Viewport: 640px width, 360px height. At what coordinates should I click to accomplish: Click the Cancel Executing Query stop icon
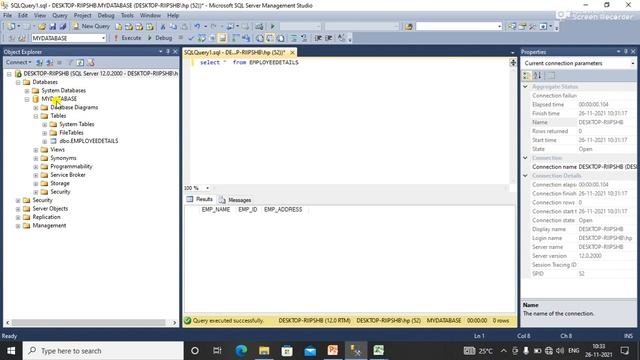(181, 38)
